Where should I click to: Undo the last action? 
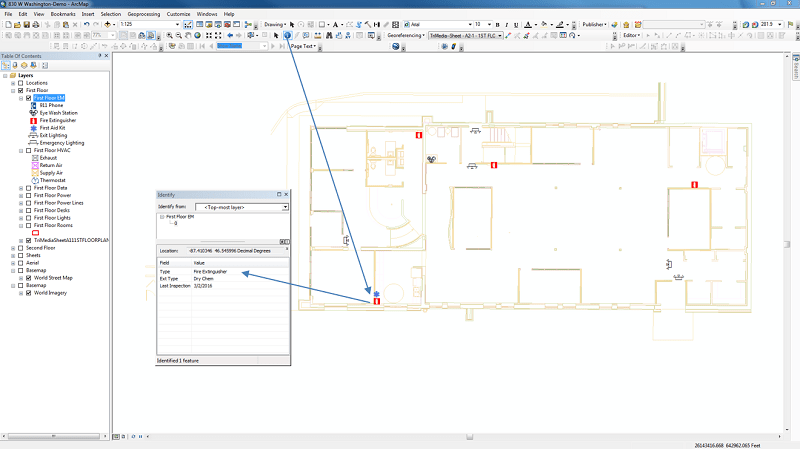click(86, 24)
